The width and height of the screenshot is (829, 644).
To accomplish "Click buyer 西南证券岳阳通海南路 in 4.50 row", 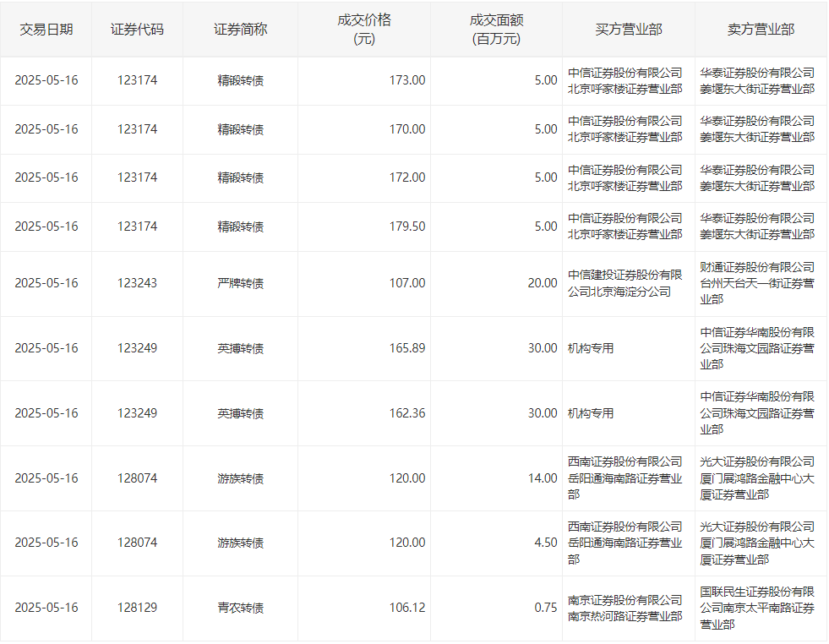I will (x=625, y=543).
